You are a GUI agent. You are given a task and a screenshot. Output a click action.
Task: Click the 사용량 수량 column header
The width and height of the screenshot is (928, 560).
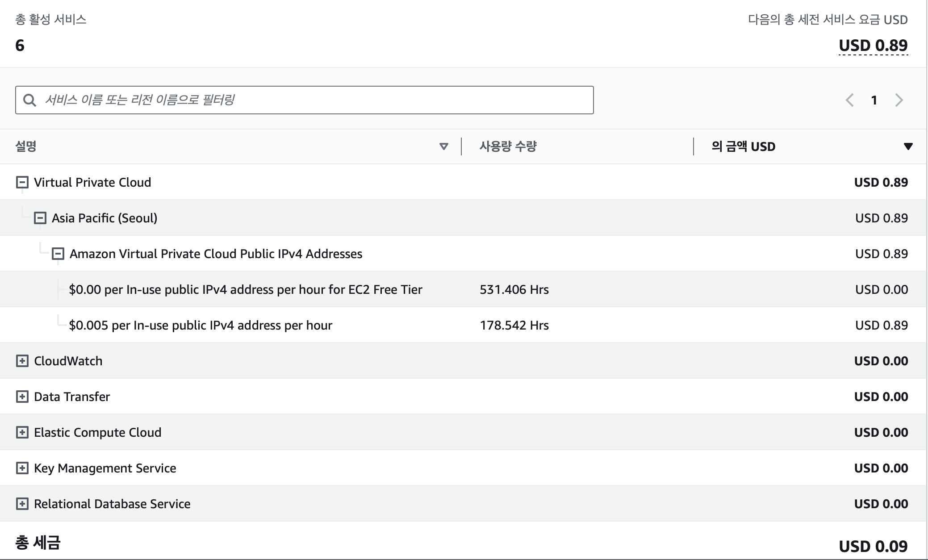pos(508,146)
